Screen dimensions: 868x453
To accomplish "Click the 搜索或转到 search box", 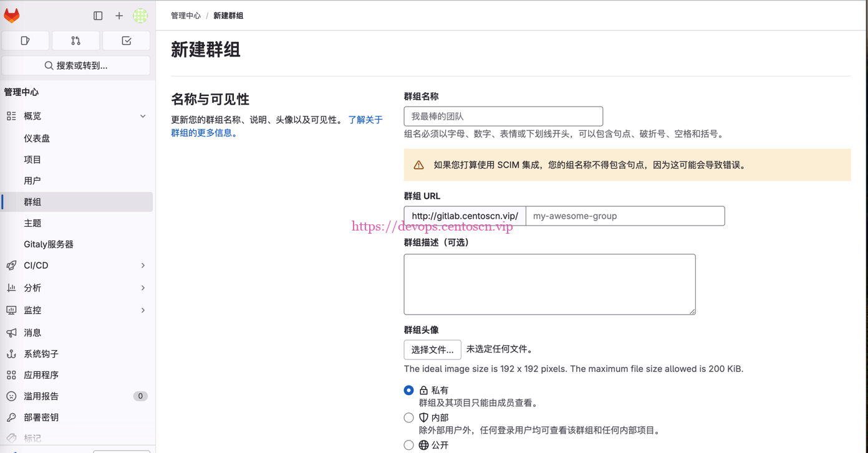I will coord(76,65).
